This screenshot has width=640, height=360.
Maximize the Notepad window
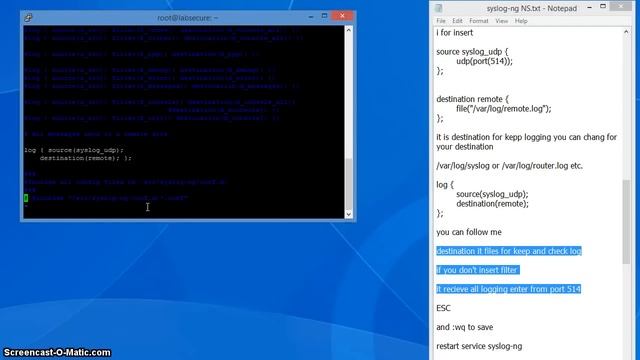point(603,6)
